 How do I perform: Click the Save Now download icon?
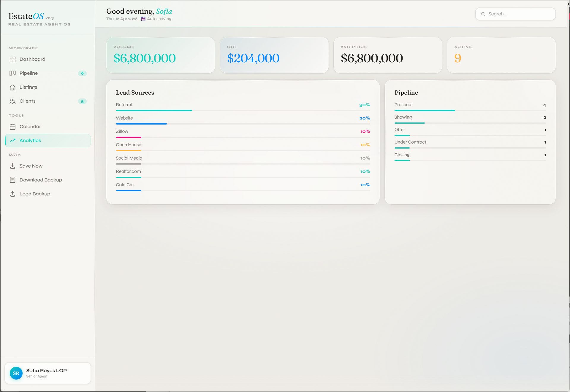click(x=12, y=166)
